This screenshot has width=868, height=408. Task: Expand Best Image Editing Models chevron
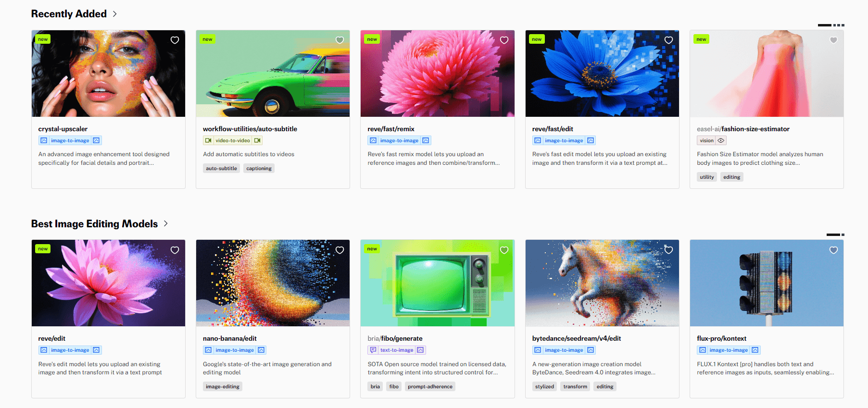point(166,224)
